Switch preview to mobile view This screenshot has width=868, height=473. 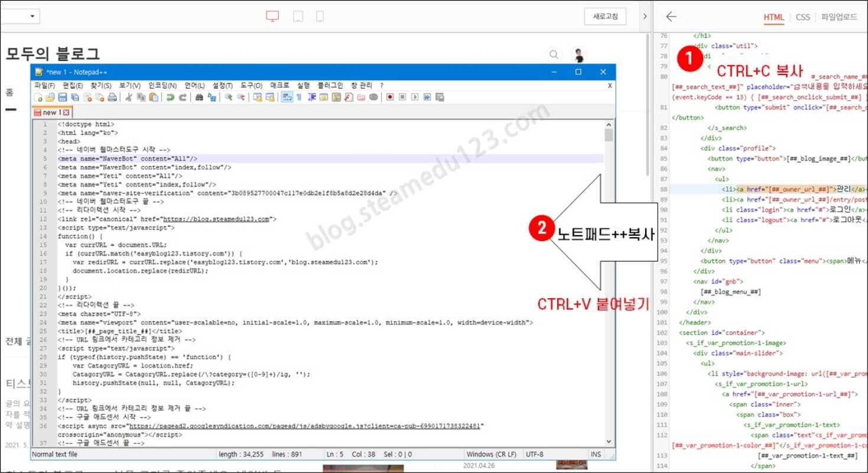click(x=320, y=17)
